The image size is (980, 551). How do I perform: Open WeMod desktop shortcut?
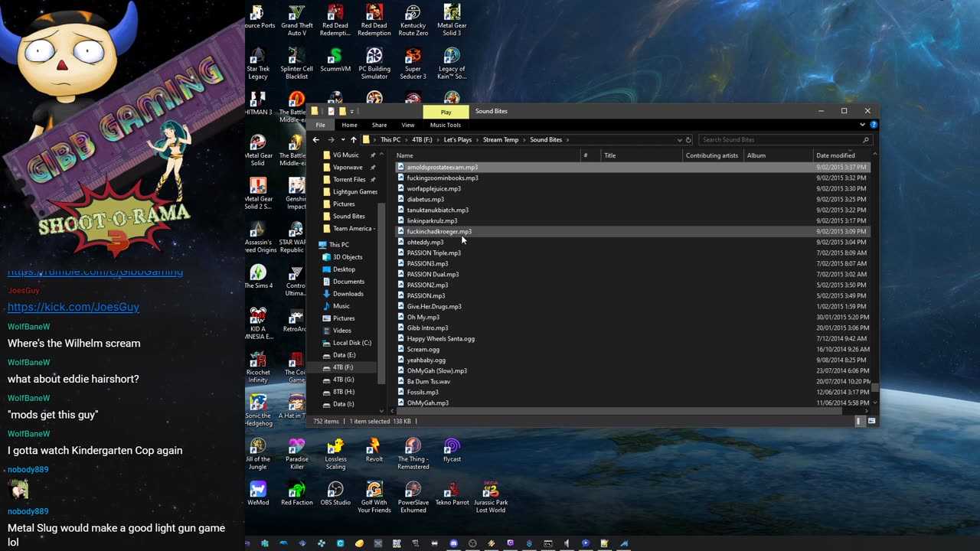[x=258, y=494]
